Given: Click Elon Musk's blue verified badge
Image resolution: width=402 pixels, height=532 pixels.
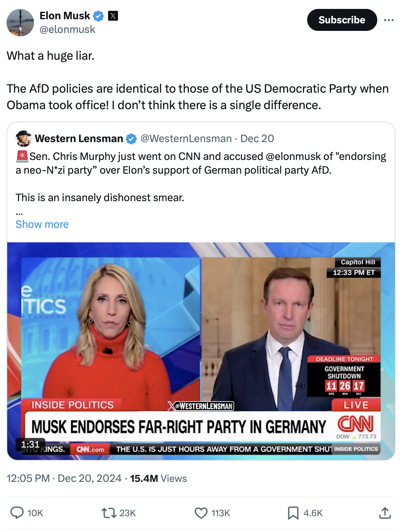Looking at the screenshot, I should [x=99, y=16].
